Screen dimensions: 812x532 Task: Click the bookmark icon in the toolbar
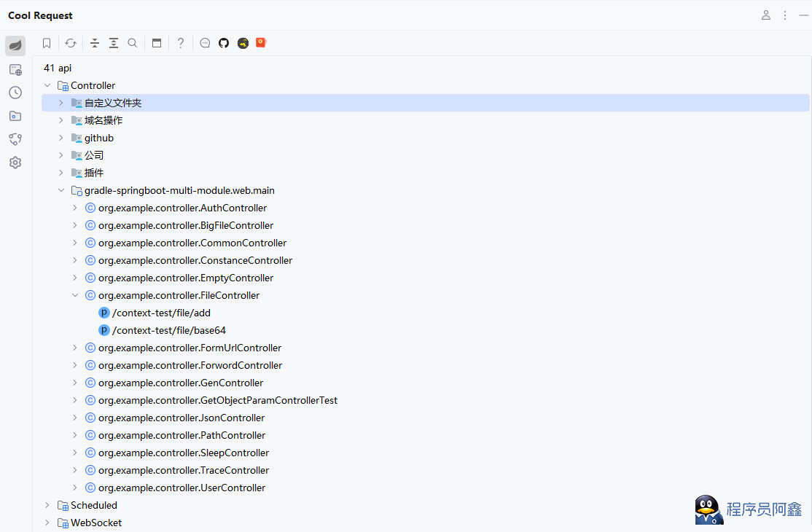(47, 43)
